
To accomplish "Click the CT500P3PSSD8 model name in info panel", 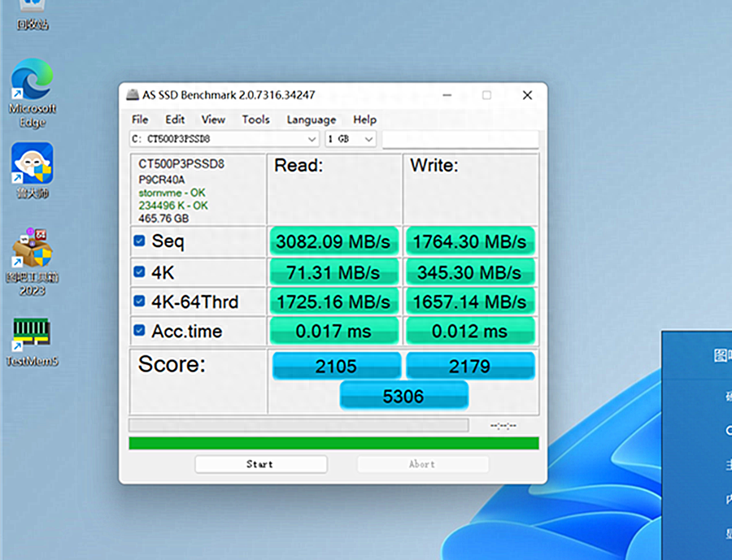I will coord(181,164).
